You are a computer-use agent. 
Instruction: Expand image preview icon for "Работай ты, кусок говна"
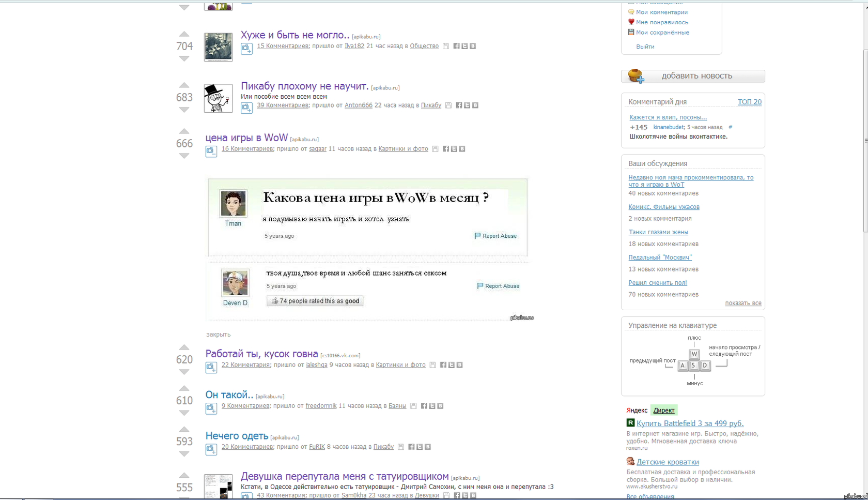[211, 368]
